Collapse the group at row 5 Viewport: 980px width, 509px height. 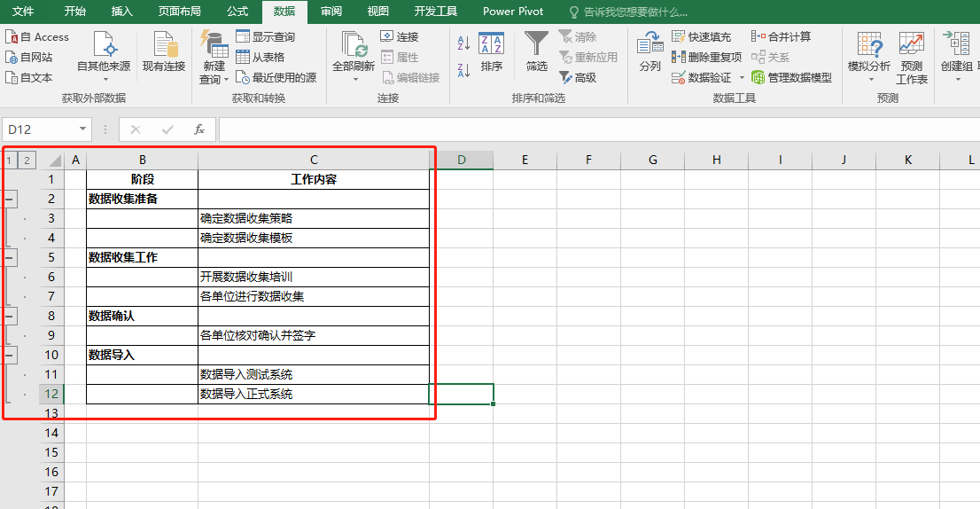[x=10, y=257]
